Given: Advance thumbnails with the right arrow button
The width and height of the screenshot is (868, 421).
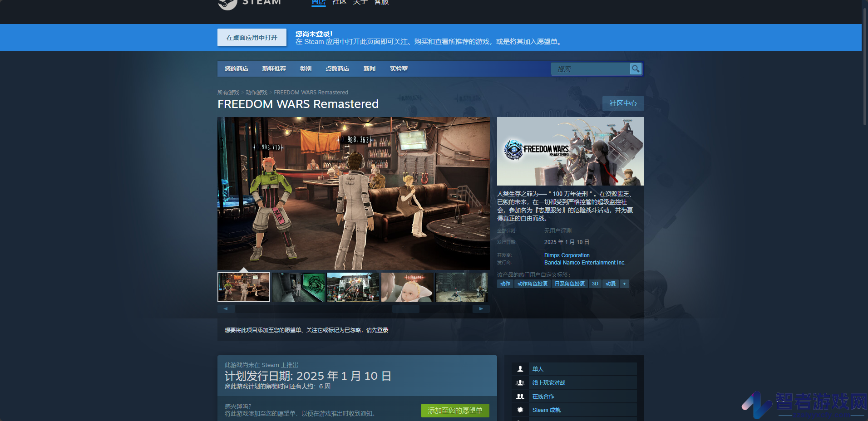Looking at the screenshot, I should pyautogui.click(x=481, y=308).
